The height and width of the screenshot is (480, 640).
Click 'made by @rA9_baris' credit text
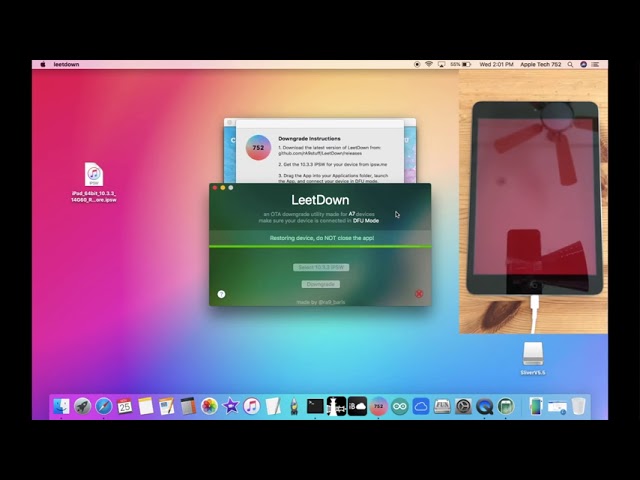tap(321, 302)
